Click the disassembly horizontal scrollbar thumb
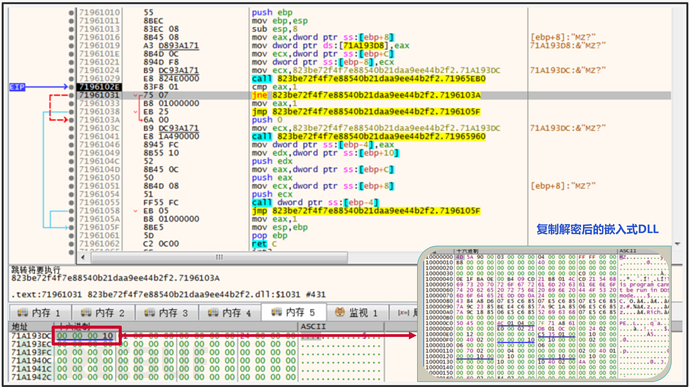The image size is (690, 387). (x=219, y=257)
